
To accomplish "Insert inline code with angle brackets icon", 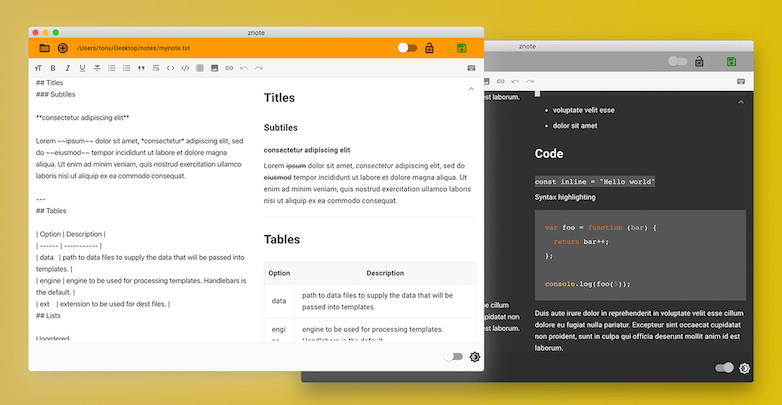I will pyautogui.click(x=171, y=68).
